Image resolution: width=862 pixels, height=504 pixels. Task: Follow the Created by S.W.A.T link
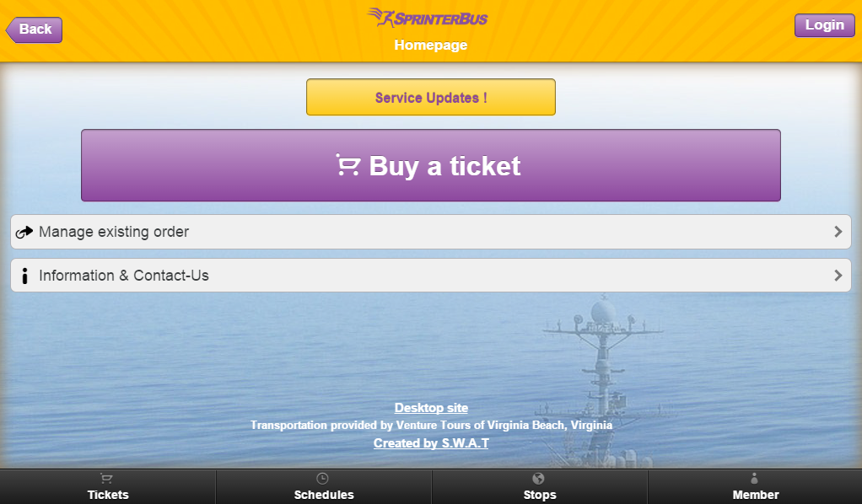pyautogui.click(x=431, y=443)
